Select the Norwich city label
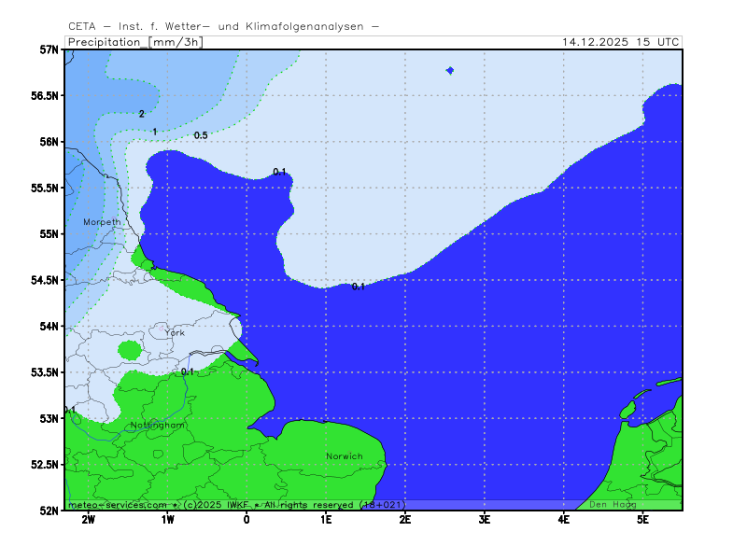 tap(344, 456)
